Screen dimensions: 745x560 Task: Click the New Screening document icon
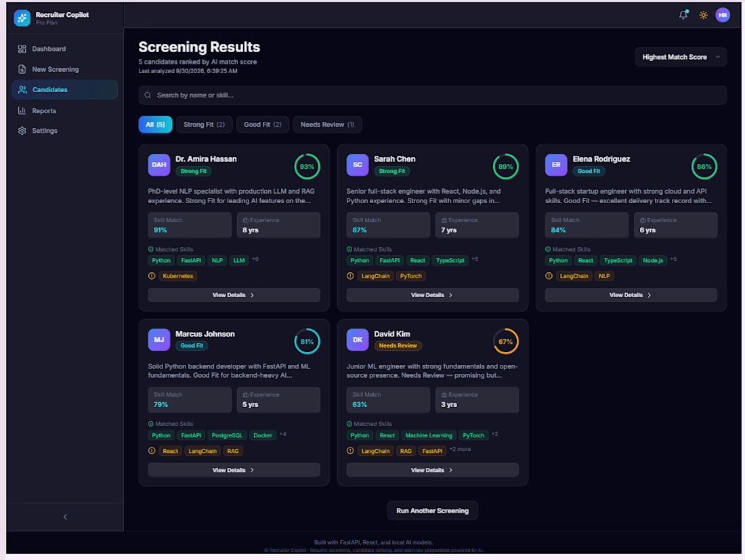[x=22, y=69]
